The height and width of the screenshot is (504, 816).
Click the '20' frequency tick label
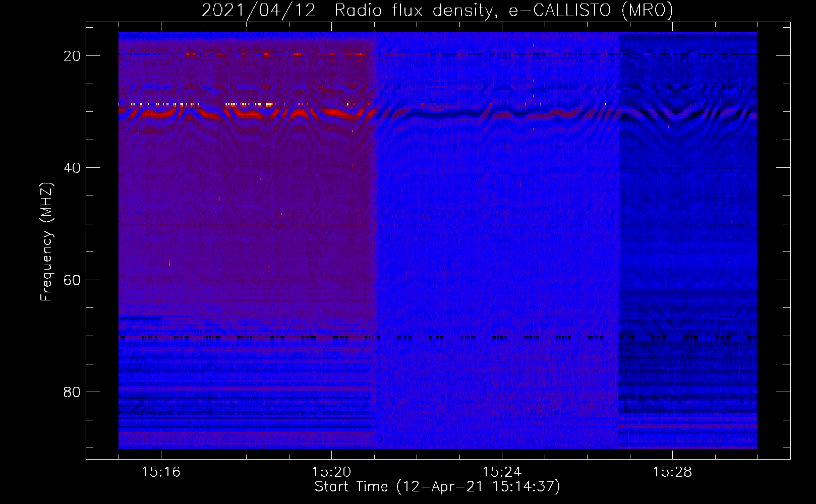coord(72,56)
